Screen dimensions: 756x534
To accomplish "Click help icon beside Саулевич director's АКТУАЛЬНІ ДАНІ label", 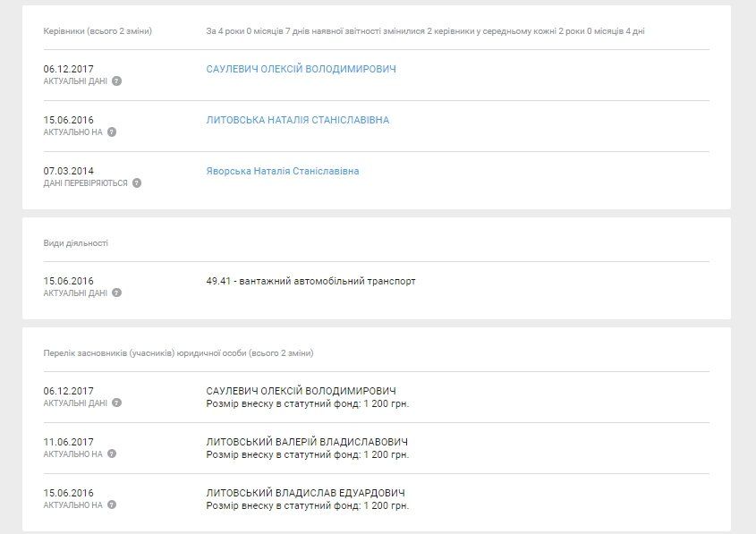I will point(117,81).
